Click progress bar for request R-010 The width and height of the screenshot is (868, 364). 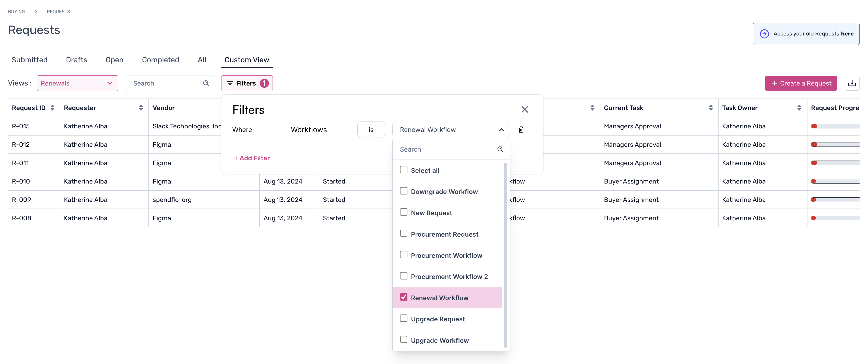[x=835, y=181]
